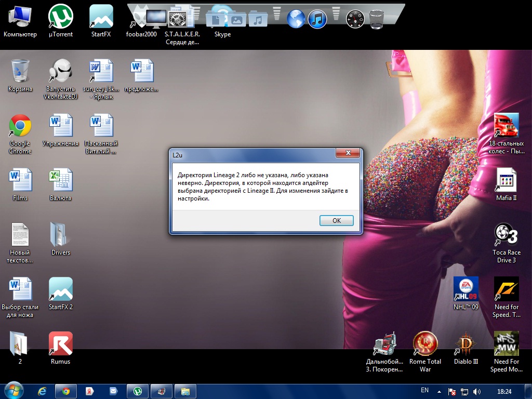This screenshot has width=532, height=399.
Task: Select the Выбор стали для ножа document
Action: [x=20, y=297]
